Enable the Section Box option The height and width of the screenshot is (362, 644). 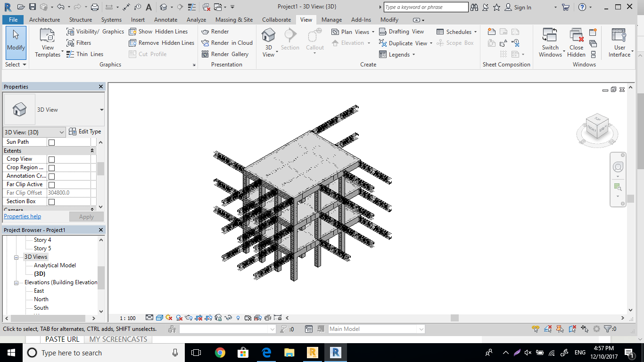(x=51, y=201)
